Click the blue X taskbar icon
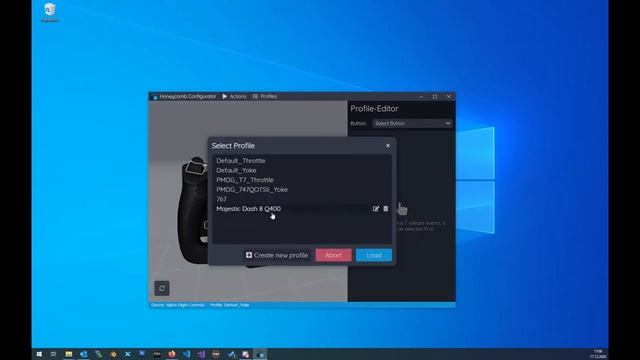The height and width of the screenshot is (360, 640). (x=128, y=354)
